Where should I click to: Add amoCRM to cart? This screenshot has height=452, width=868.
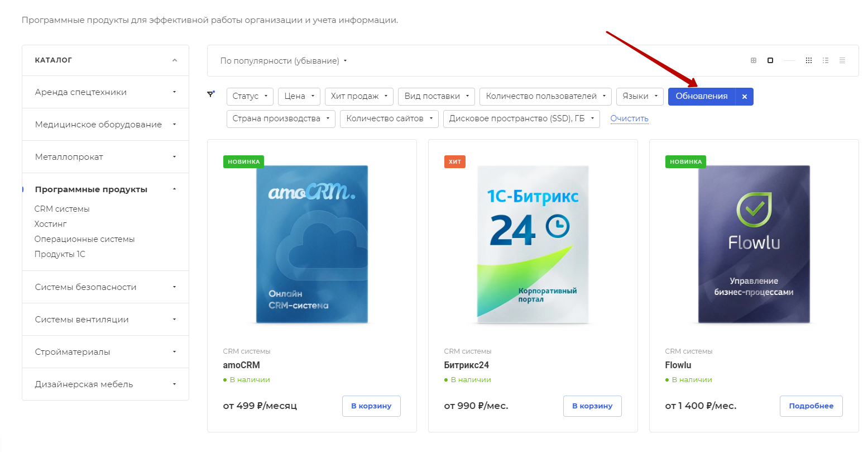coord(371,406)
